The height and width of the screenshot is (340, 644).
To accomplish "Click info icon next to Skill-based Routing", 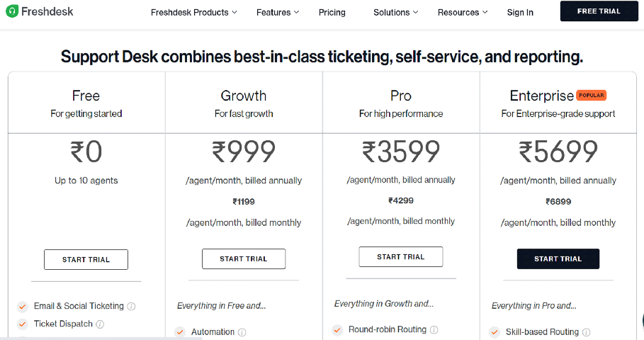I will 586,332.
